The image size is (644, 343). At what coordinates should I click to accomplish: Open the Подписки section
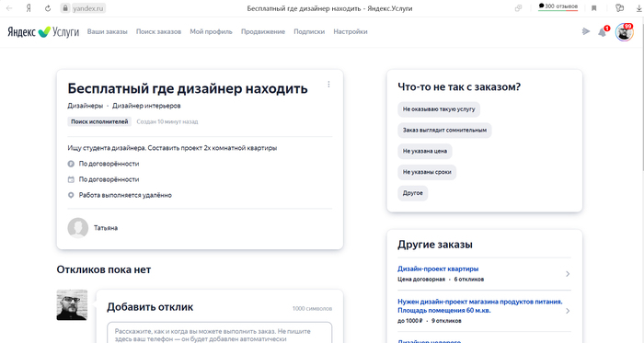(x=309, y=31)
